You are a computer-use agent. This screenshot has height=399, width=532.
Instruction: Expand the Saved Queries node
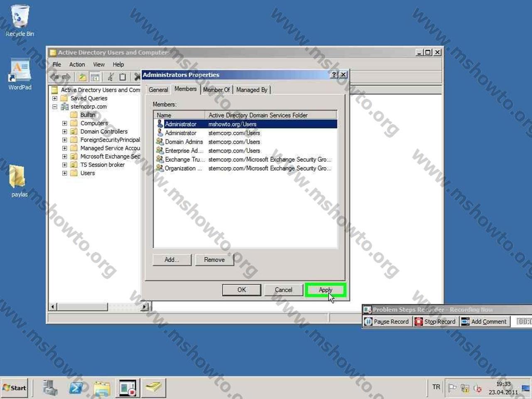[55, 99]
